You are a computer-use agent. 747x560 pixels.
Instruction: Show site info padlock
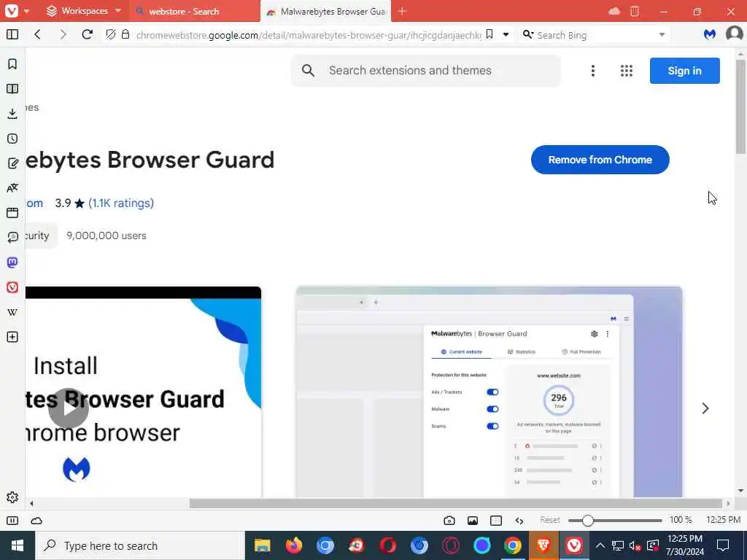coord(125,34)
